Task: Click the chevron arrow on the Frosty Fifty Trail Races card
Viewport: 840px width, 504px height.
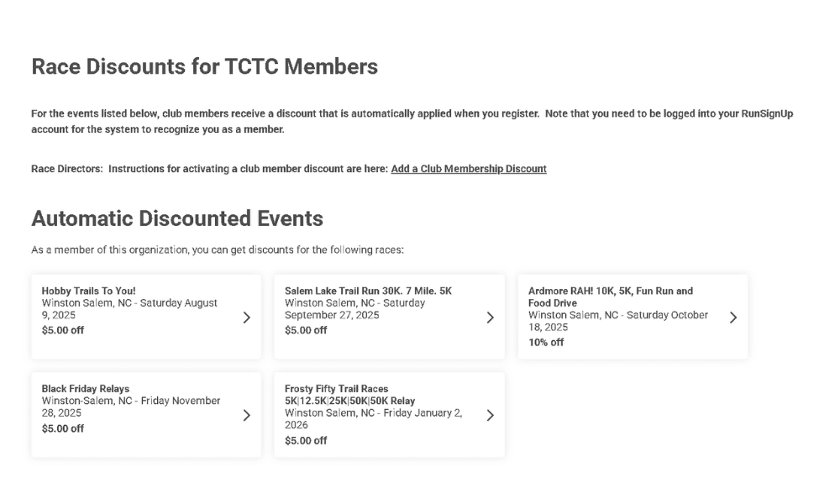Action: tap(490, 416)
